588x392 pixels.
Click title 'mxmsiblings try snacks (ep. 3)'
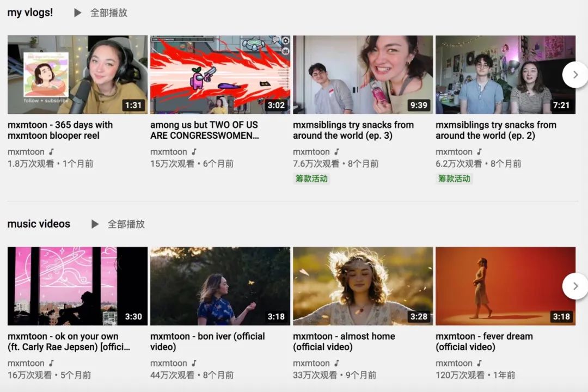click(353, 130)
